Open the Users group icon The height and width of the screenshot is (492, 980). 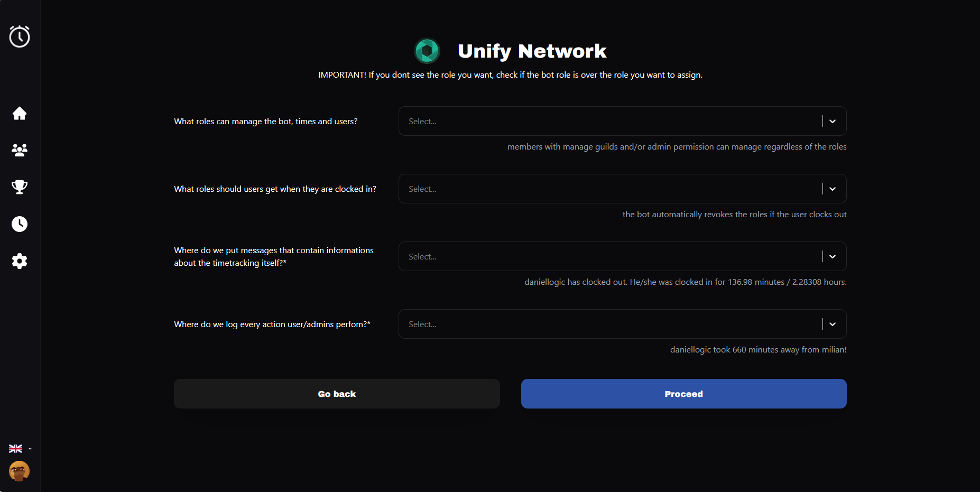pyautogui.click(x=20, y=150)
